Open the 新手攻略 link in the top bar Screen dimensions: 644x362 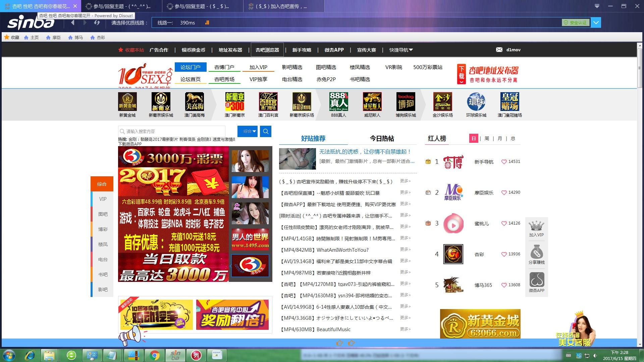(x=302, y=50)
